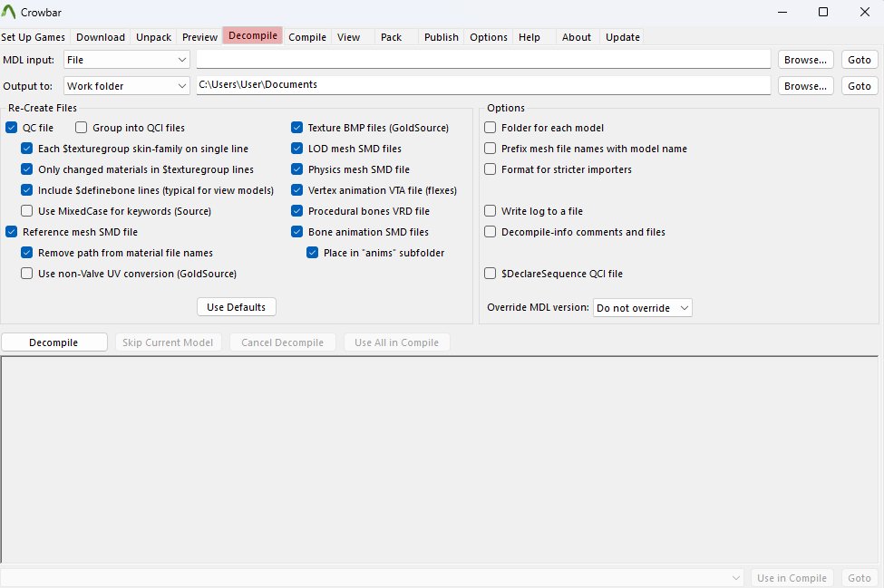884x588 pixels.
Task: Open the MDL input type dropdown
Action: tap(127, 60)
